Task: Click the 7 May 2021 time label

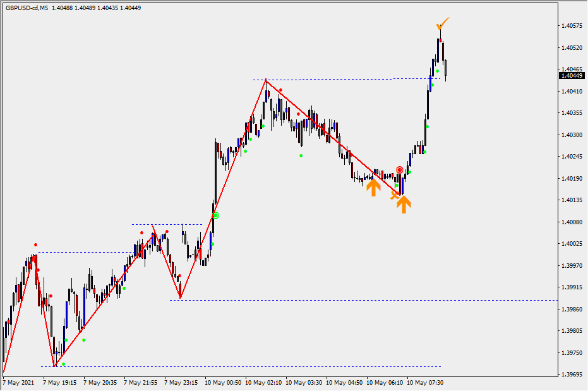Action: [19, 382]
